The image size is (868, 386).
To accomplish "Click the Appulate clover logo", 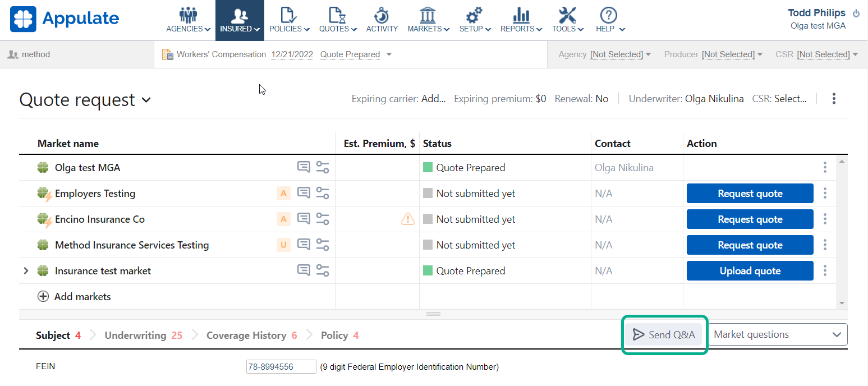I will click(23, 19).
